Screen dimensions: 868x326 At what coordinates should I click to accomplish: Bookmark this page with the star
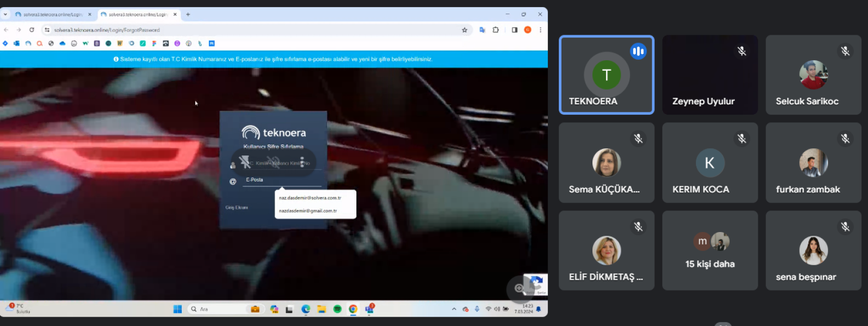pyautogui.click(x=464, y=30)
